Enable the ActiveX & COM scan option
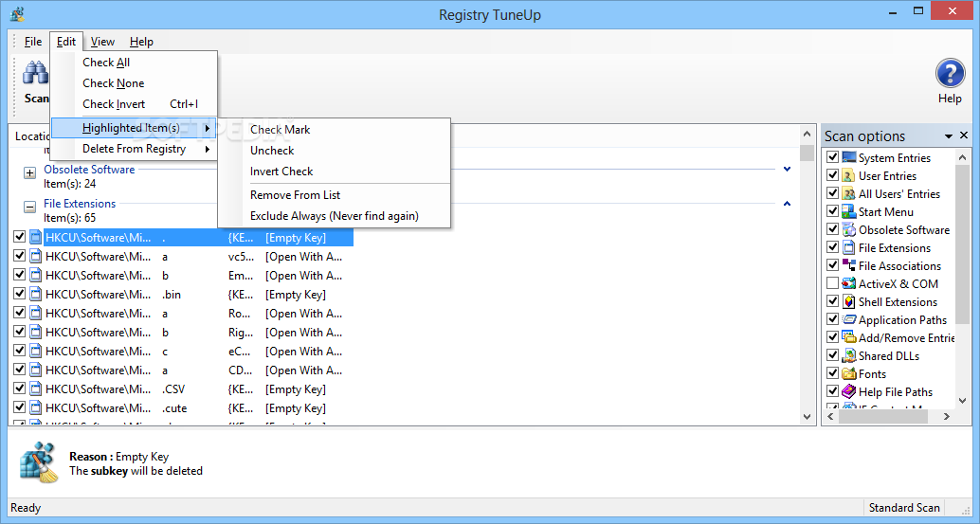 (x=832, y=283)
